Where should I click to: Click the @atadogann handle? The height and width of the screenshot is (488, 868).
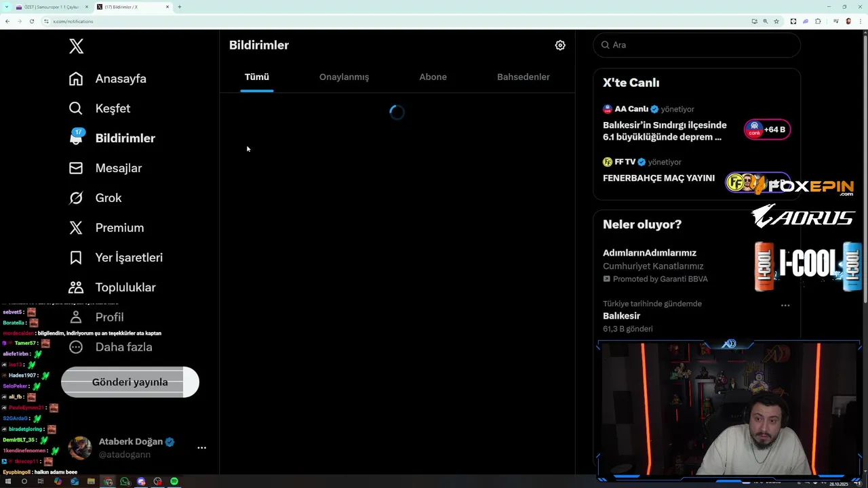(125, 455)
